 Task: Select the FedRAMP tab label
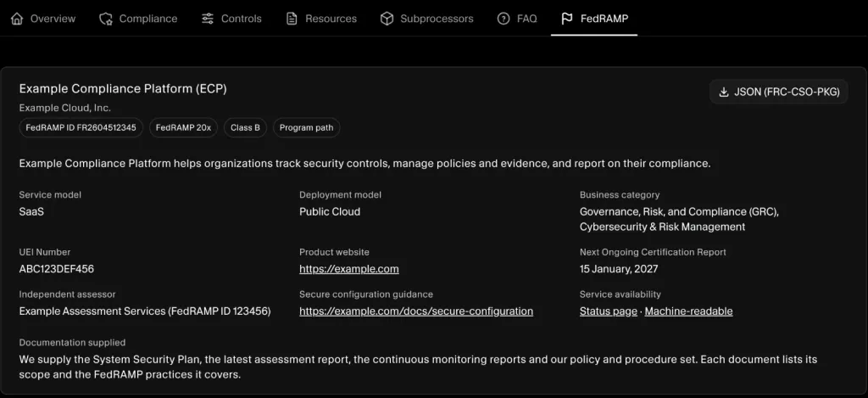(604, 19)
